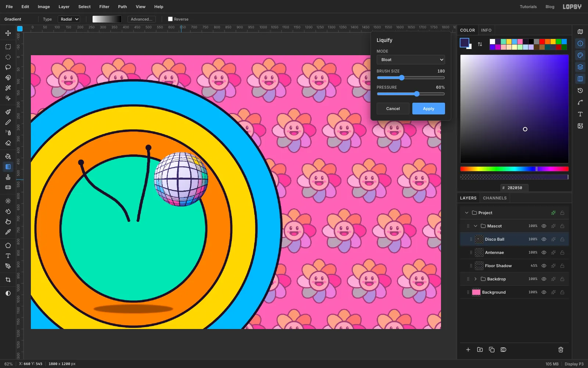Image resolution: width=588 pixels, height=368 pixels.
Task: Adjust the Brush Size slider
Action: click(x=411, y=78)
